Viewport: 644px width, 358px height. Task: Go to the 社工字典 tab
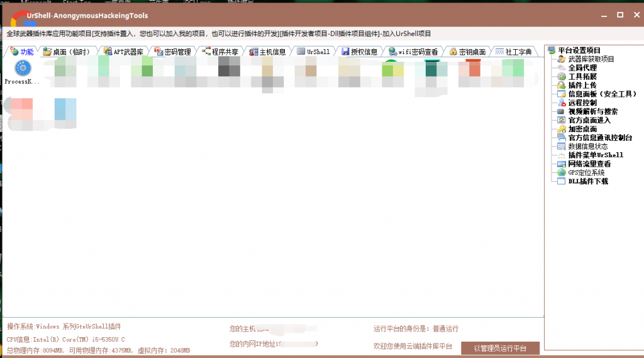[x=513, y=52]
